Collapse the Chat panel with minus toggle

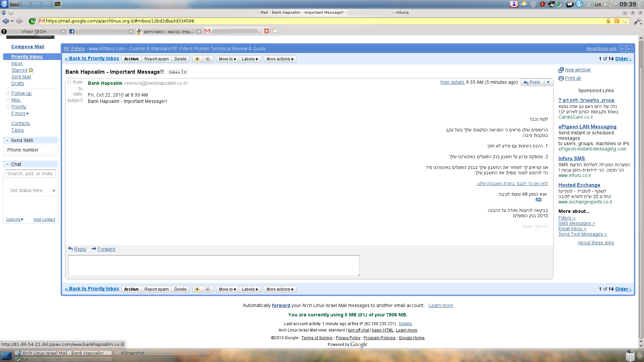tap(7, 164)
